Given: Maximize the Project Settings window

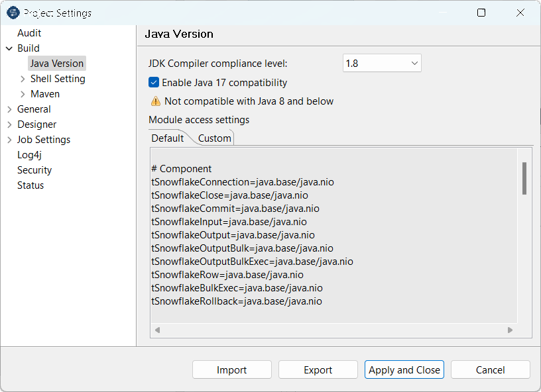Looking at the screenshot, I should tap(481, 13).
